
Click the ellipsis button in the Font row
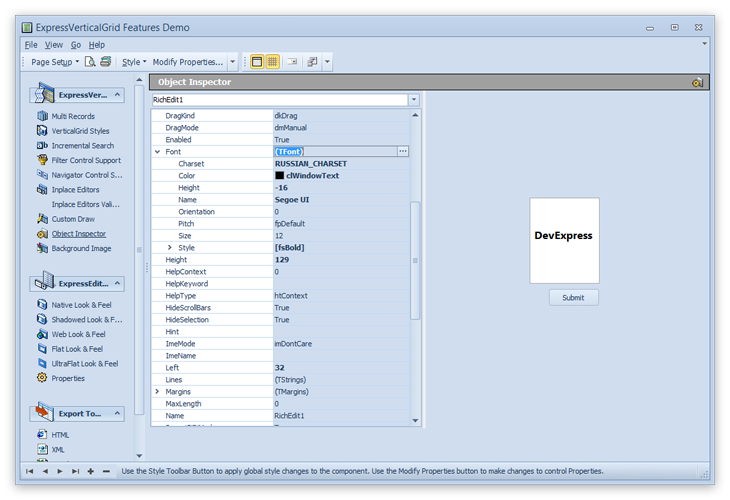click(403, 151)
